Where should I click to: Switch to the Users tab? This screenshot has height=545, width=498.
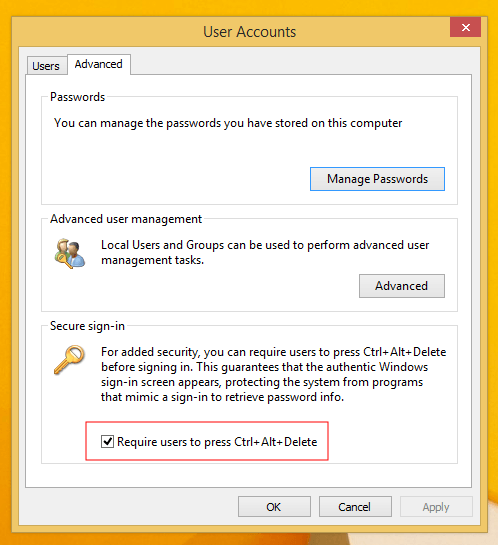click(x=46, y=66)
